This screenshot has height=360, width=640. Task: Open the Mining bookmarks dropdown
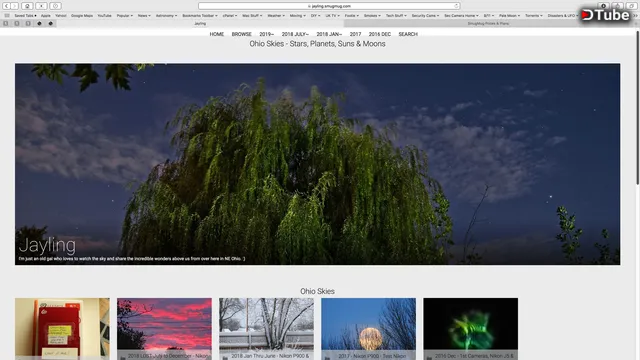(x=298, y=16)
